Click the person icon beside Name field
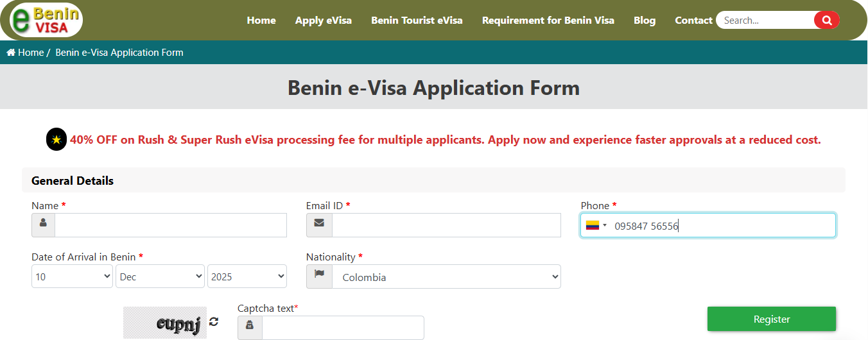This screenshot has height=340, width=868. (x=43, y=225)
